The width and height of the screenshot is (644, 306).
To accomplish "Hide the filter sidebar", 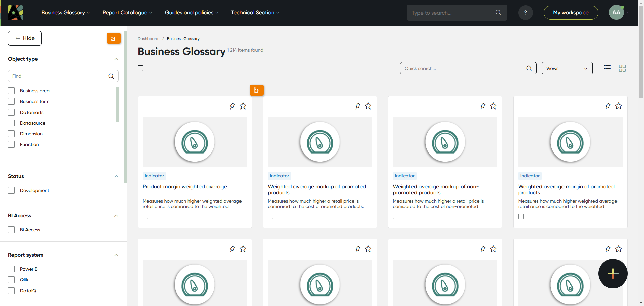I will tap(25, 38).
